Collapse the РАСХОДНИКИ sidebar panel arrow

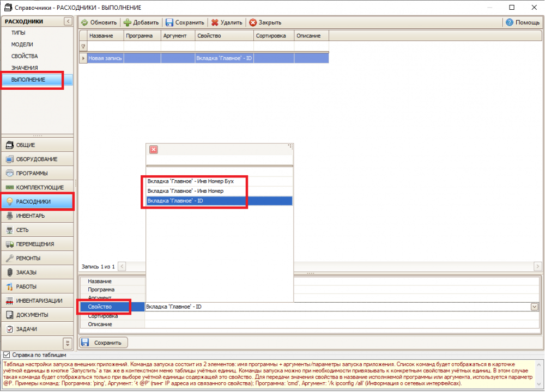click(x=68, y=22)
